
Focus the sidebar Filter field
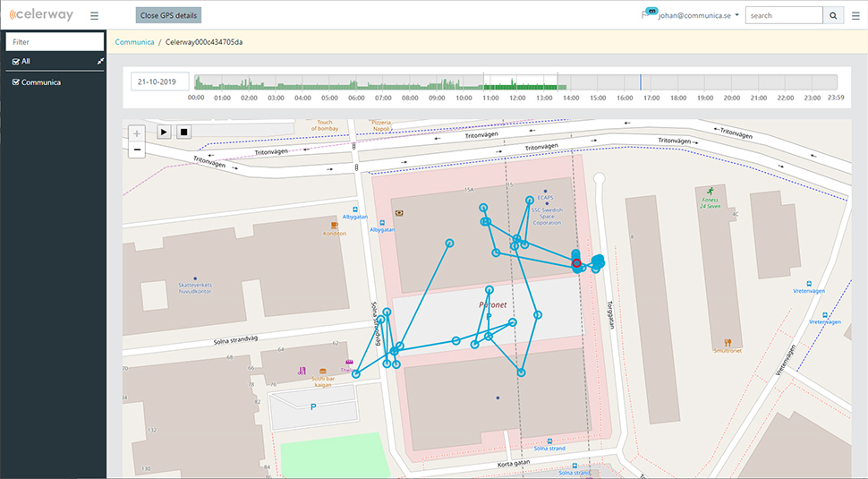click(x=55, y=41)
